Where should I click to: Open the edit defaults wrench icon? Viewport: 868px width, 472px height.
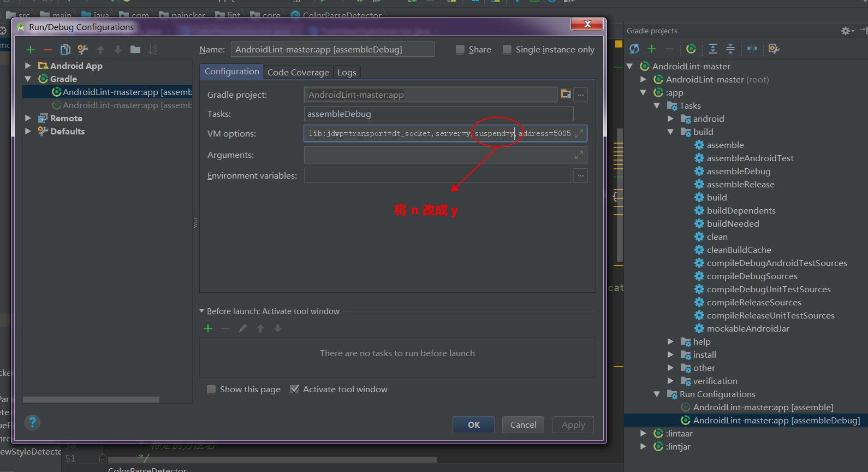(83, 50)
